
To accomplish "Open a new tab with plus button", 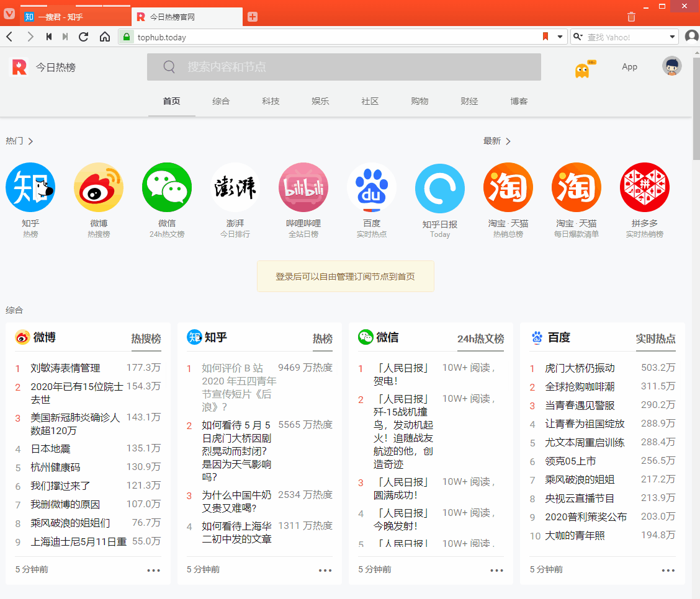I will point(252,17).
